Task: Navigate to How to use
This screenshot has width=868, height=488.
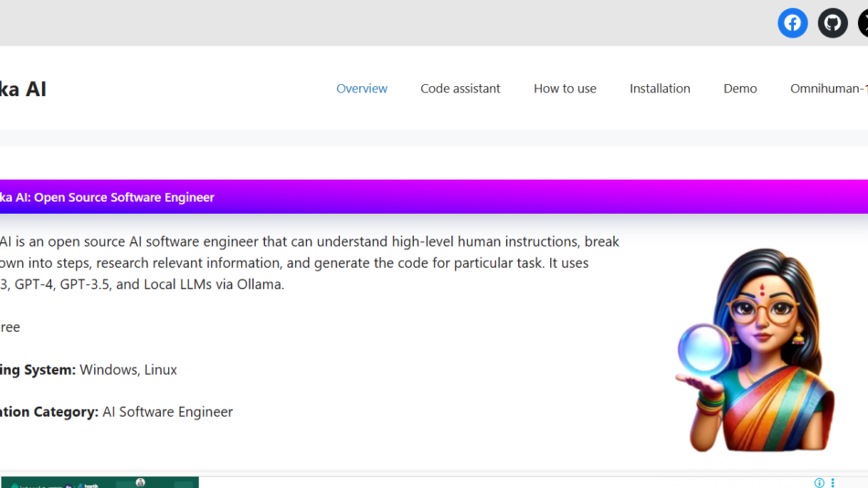Action: [565, 89]
